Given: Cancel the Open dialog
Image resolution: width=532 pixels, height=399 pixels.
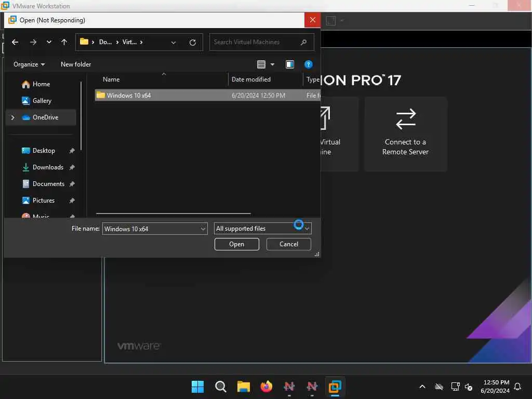Looking at the screenshot, I should point(289,244).
